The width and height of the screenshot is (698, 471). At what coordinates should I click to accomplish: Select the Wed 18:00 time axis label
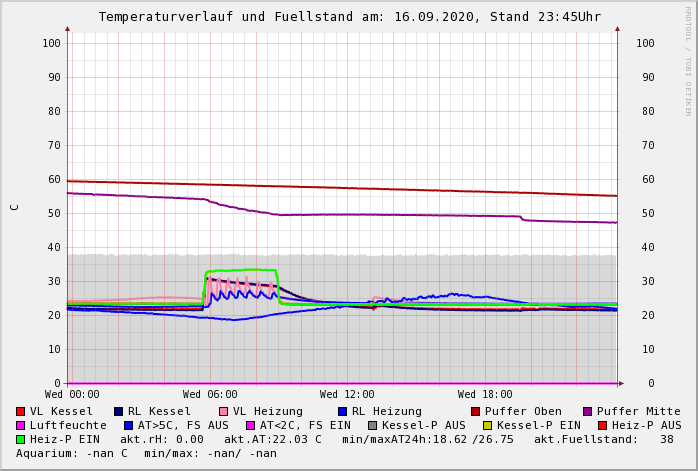click(485, 395)
